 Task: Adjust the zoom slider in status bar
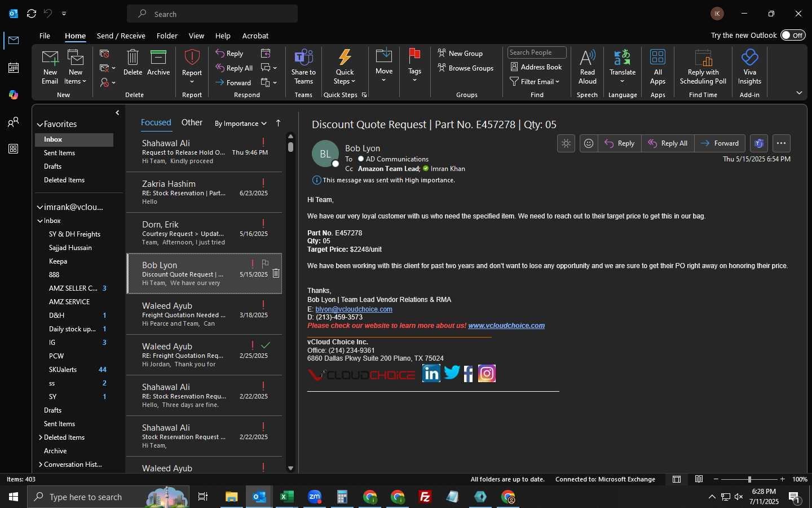(749, 479)
